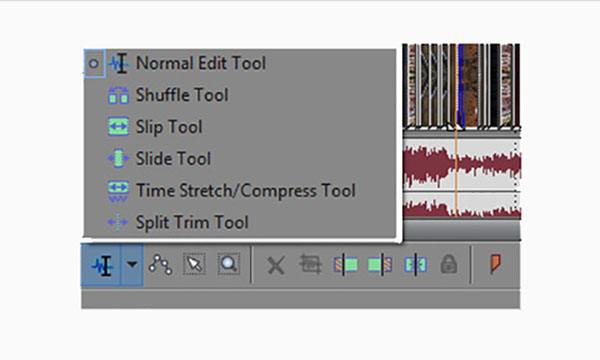
Task: Activate the Normal Edit toolbar button
Action: click(101, 265)
